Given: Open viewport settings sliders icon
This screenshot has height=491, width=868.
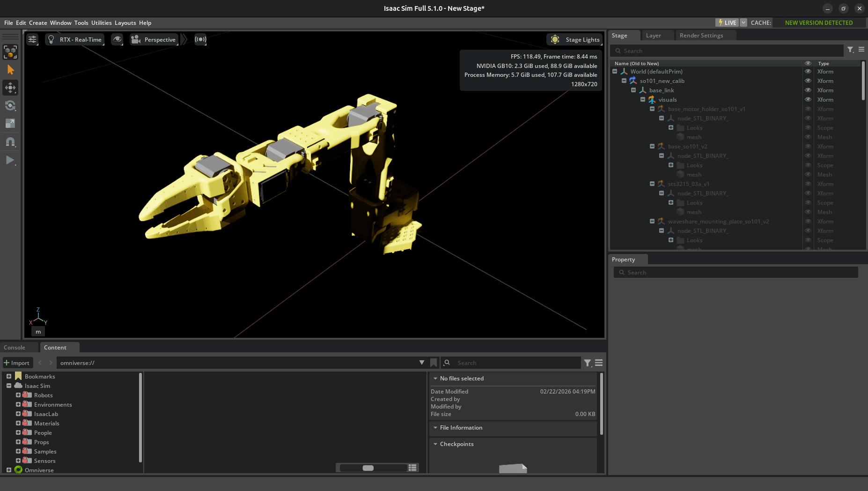Looking at the screenshot, I should tap(32, 39).
